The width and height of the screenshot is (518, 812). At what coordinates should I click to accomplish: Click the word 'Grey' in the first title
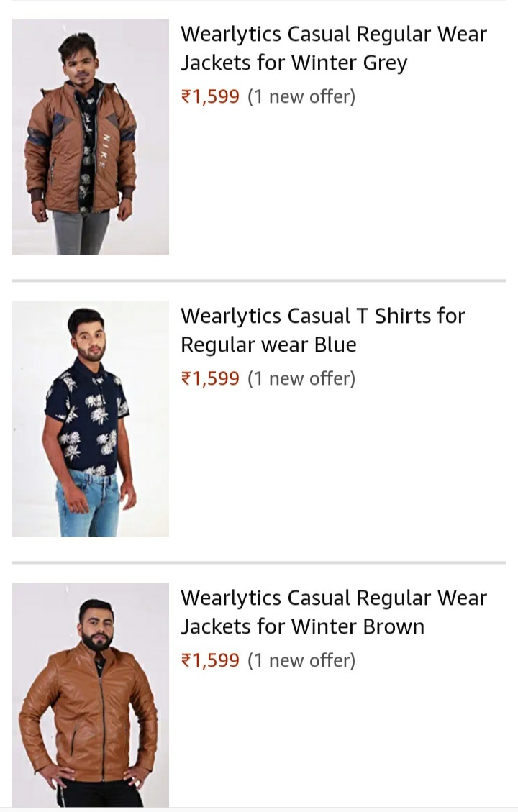pos(385,63)
